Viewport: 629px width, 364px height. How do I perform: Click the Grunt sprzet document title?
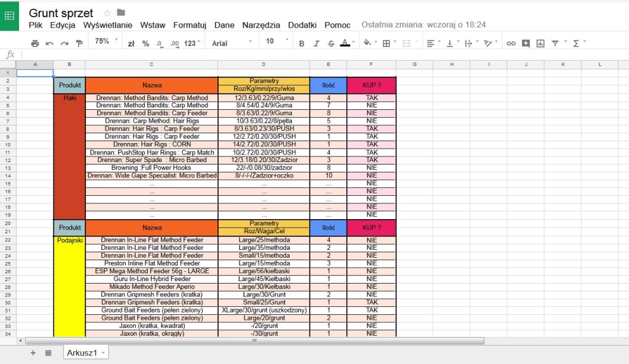[x=61, y=14]
